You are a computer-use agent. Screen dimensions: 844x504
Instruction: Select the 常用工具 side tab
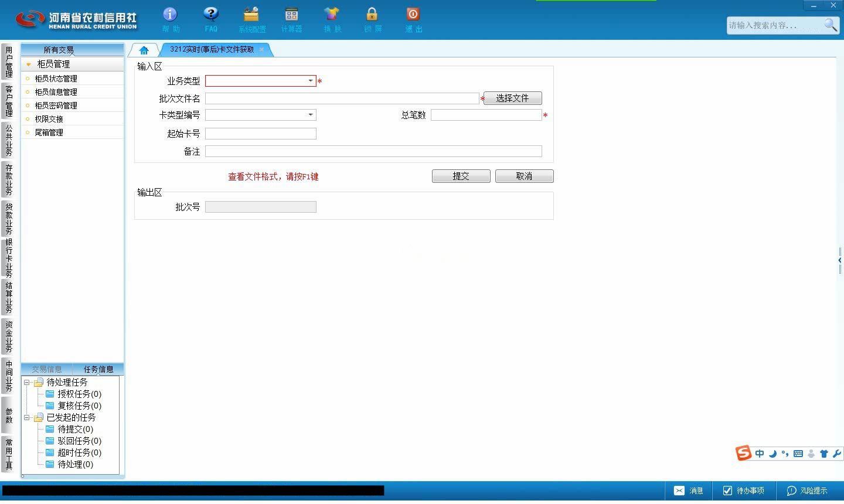[x=8, y=454]
